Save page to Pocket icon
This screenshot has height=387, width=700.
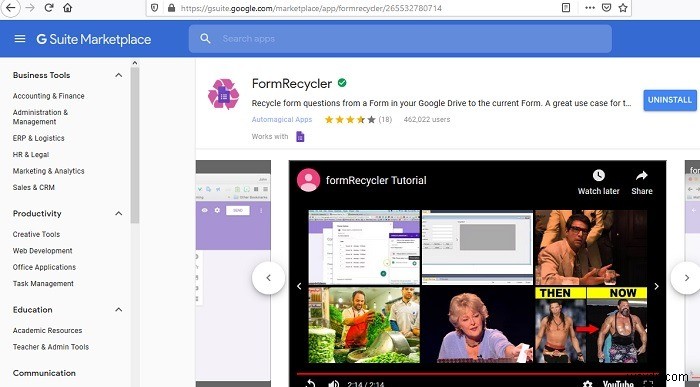tap(606, 8)
